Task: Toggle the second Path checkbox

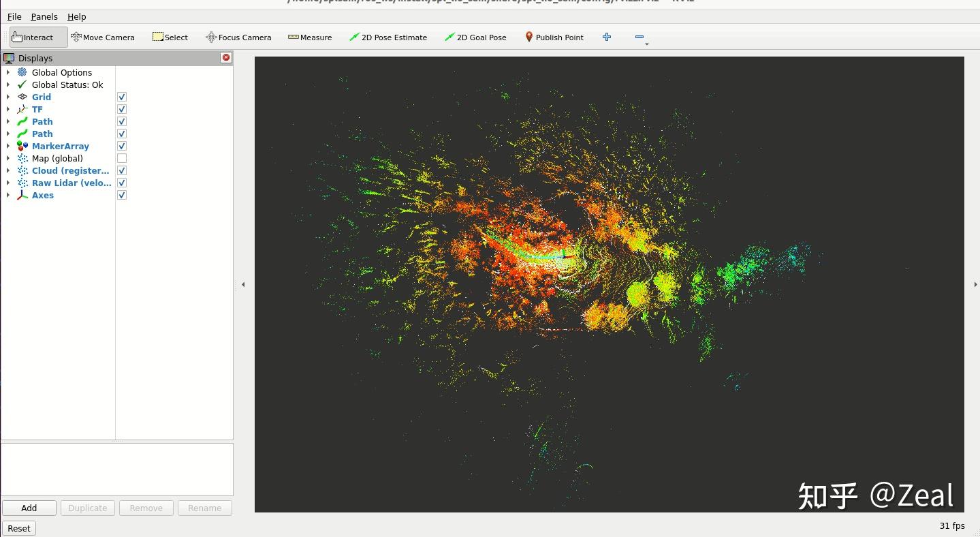Action: tap(122, 134)
